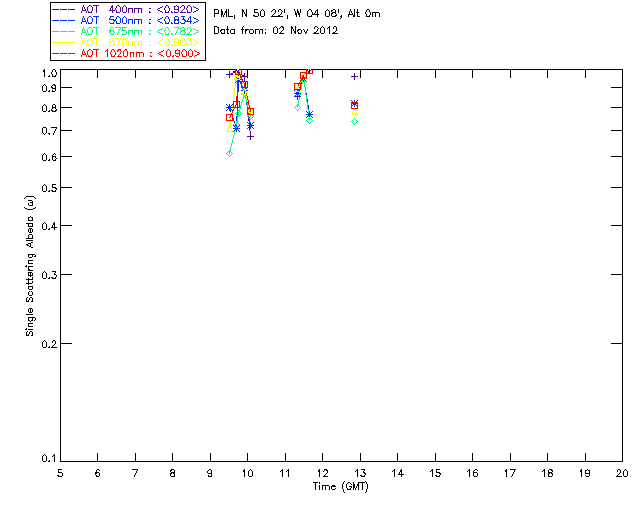Image resolution: width=640 pixels, height=512 pixels.
Task: Select the purple dashed legend line sample
Action: click(x=63, y=9)
